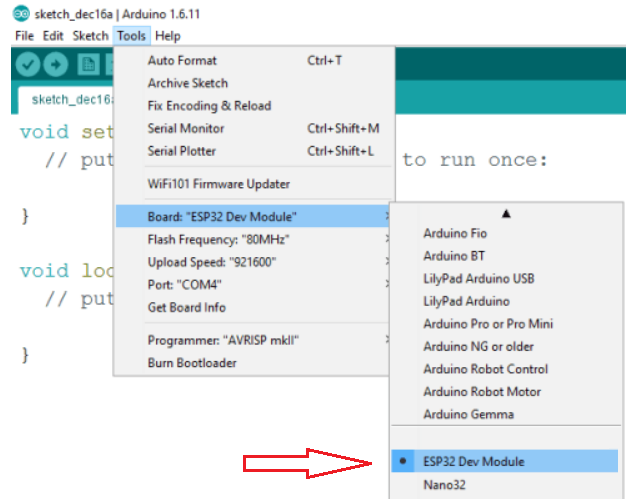Choose Archive Sketch menu entry
This screenshot has height=499, width=641.
pyautogui.click(x=253, y=83)
